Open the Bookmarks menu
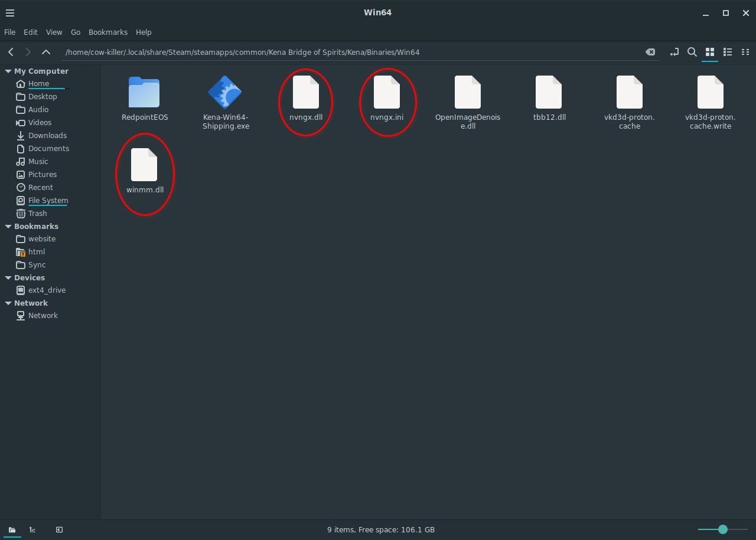 pyautogui.click(x=108, y=32)
